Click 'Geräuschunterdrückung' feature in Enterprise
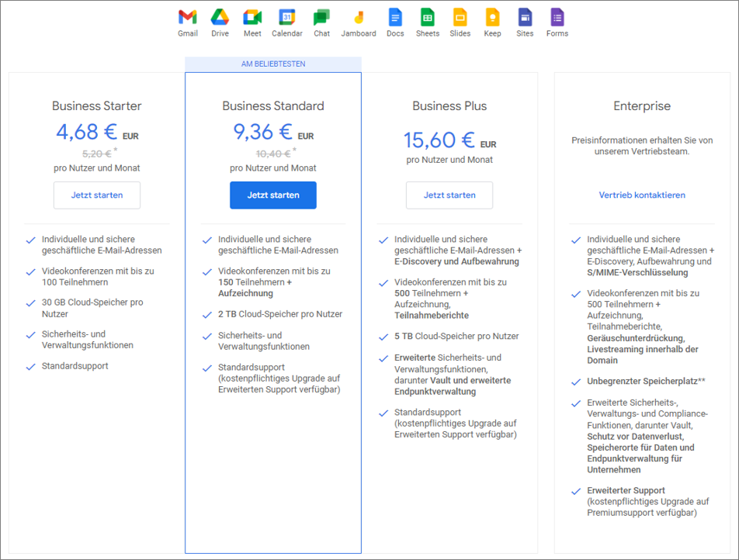Viewport: 739px width, 560px height. click(636, 338)
